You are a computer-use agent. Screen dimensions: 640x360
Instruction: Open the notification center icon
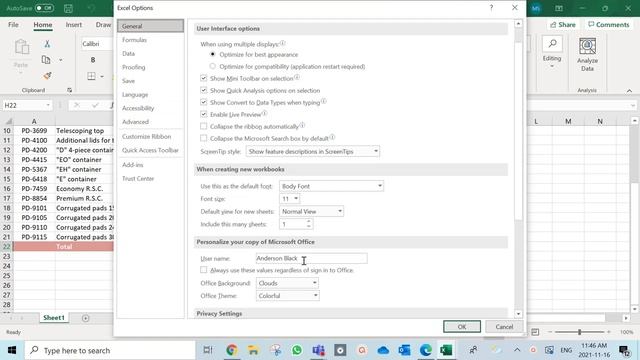624,350
